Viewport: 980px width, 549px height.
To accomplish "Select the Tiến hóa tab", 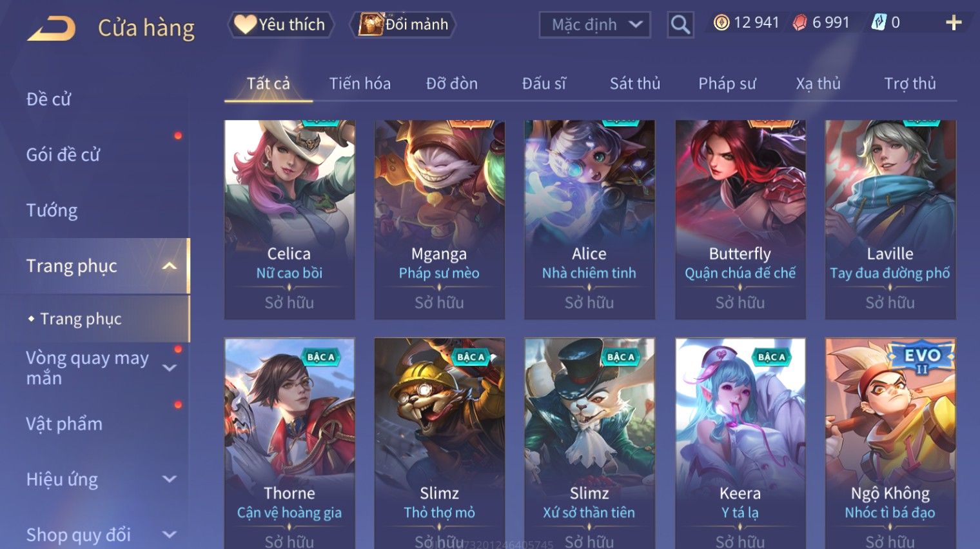I will tap(360, 83).
